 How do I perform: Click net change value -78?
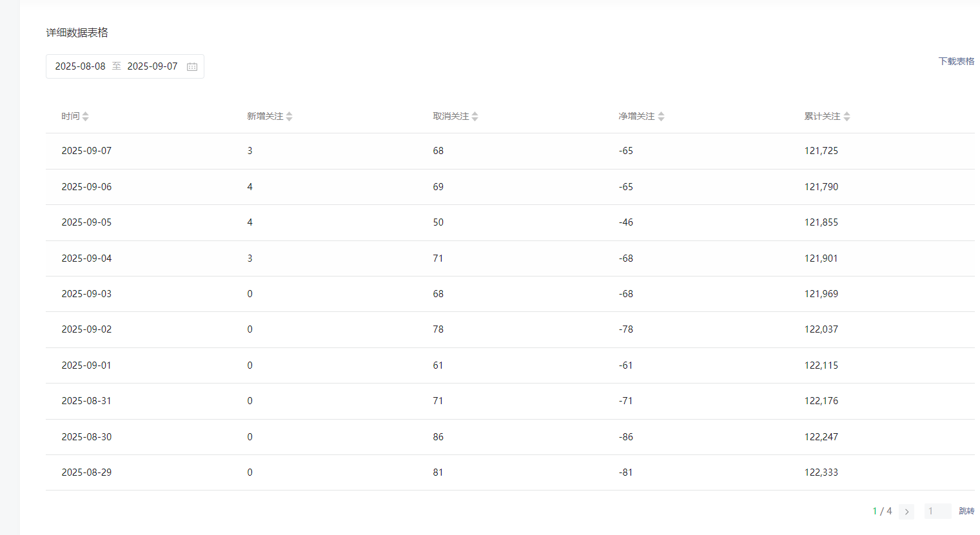(x=626, y=329)
